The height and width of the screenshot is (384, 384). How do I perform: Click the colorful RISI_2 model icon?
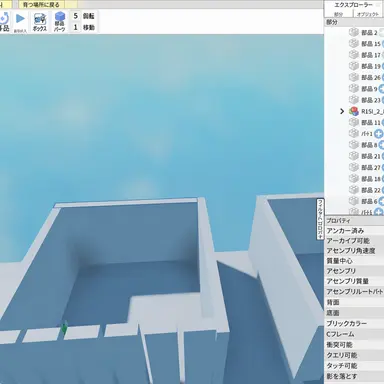point(353,111)
